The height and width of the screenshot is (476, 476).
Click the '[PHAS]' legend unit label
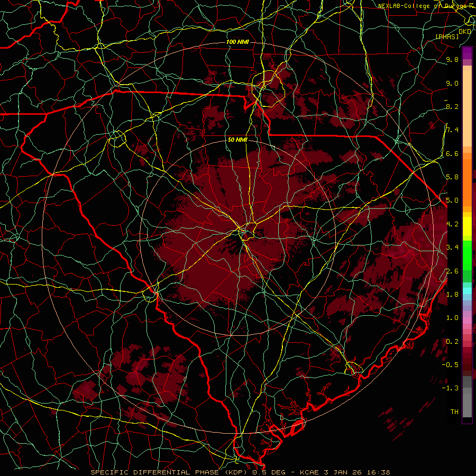(447, 36)
